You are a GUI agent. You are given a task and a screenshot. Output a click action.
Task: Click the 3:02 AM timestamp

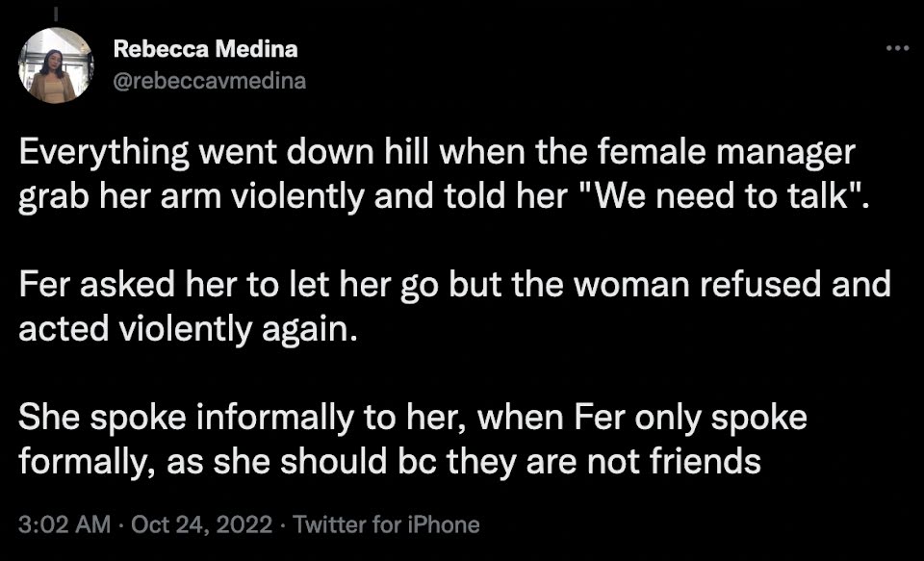(x=64, y=524)
